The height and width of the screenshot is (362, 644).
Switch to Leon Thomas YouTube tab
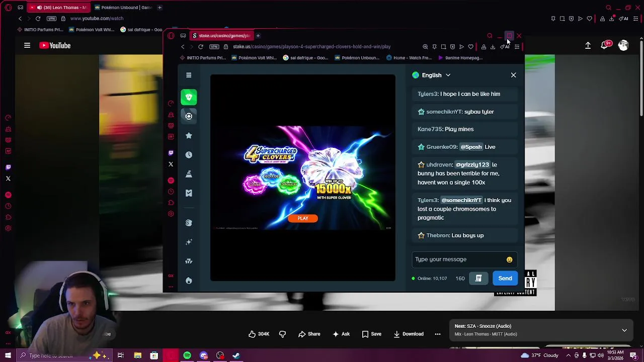click(59, 8)
